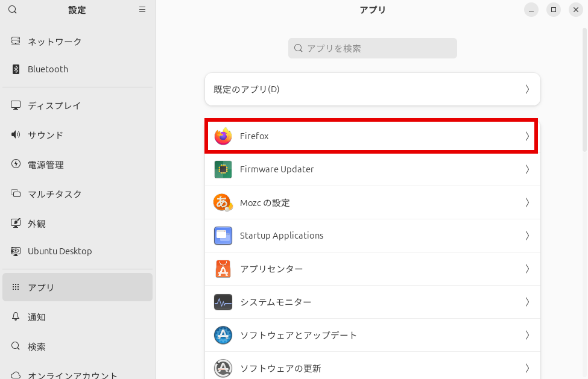The width and height of the screenshot is (588, 379).
Task: Click the Mozc の設定 icon
Action: [x=223, y=203]
